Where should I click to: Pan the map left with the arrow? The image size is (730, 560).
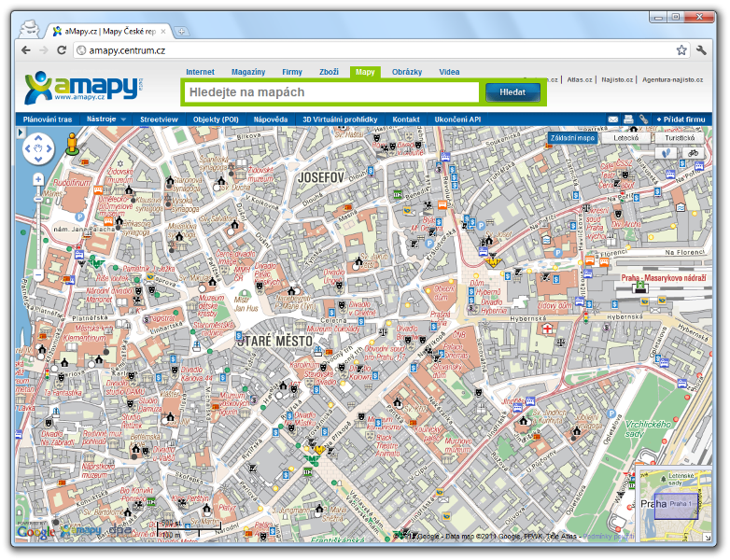pyautogui.click(x=27, y=149)
